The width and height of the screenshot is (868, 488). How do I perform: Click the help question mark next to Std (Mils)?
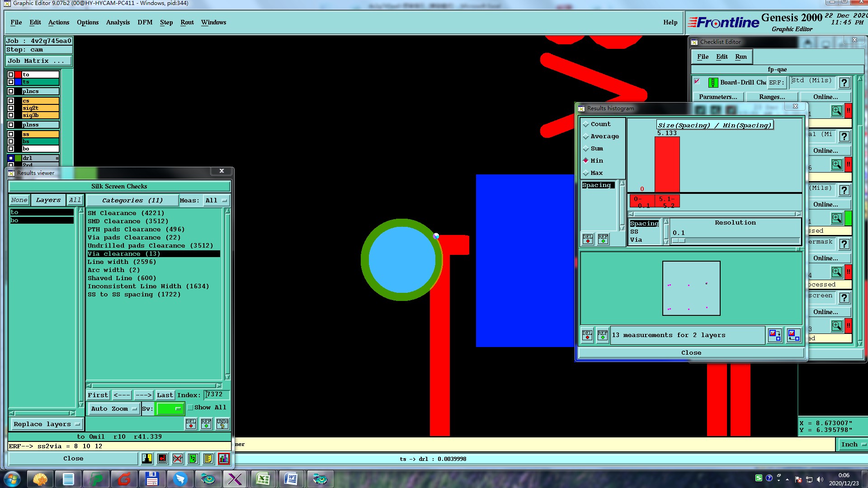coord(844,83)
